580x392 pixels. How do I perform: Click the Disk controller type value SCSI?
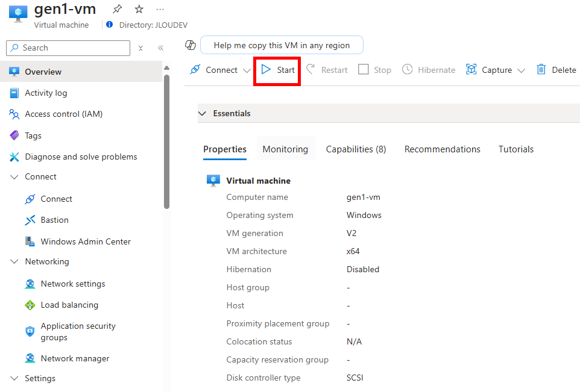(355, 378)
